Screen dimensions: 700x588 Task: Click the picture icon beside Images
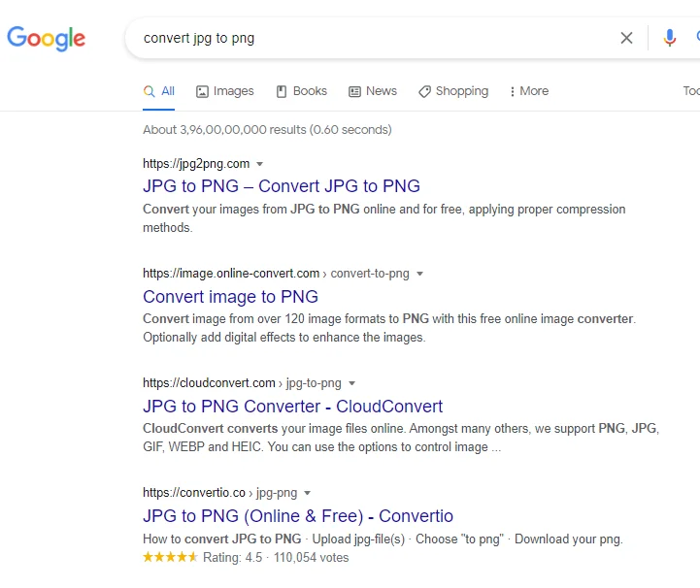click(202, 91)
